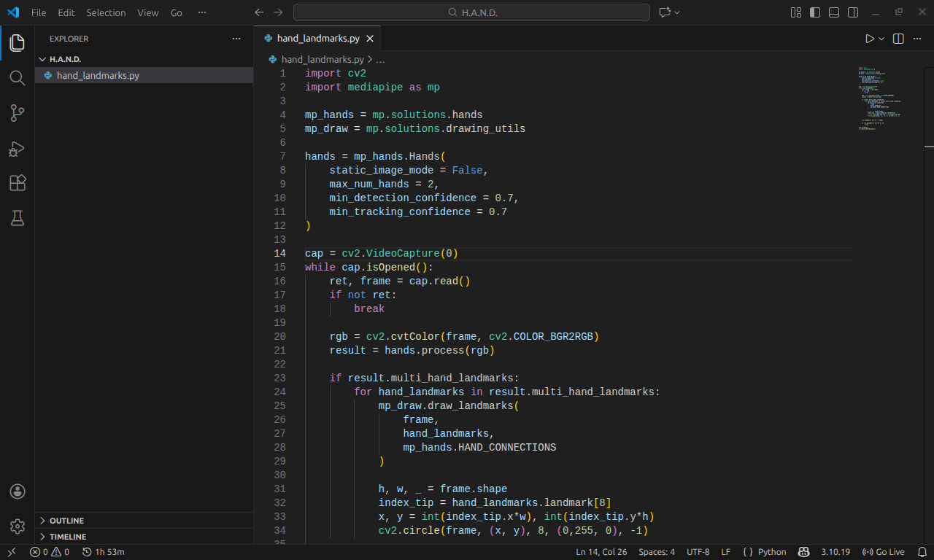Toggle the primary side bar visibility
Image resolution: width=934 pixels, height=560 pixels.
[x=815, y=12]
